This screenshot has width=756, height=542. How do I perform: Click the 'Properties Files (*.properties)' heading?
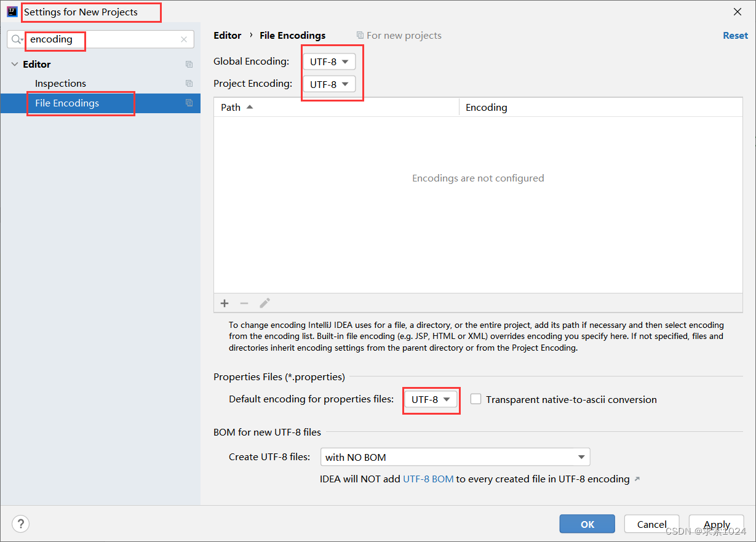pyautogui.click(x=279, y=377)
